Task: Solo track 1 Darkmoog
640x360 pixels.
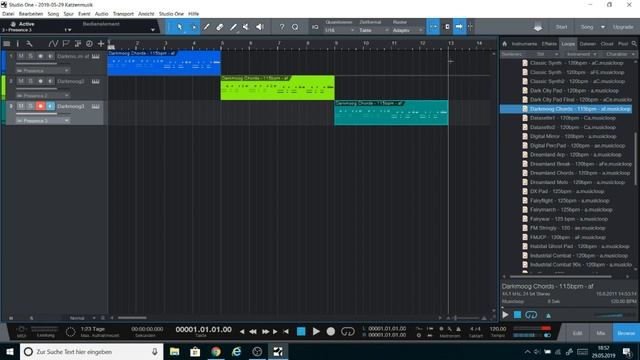Action: coord(30,56)
